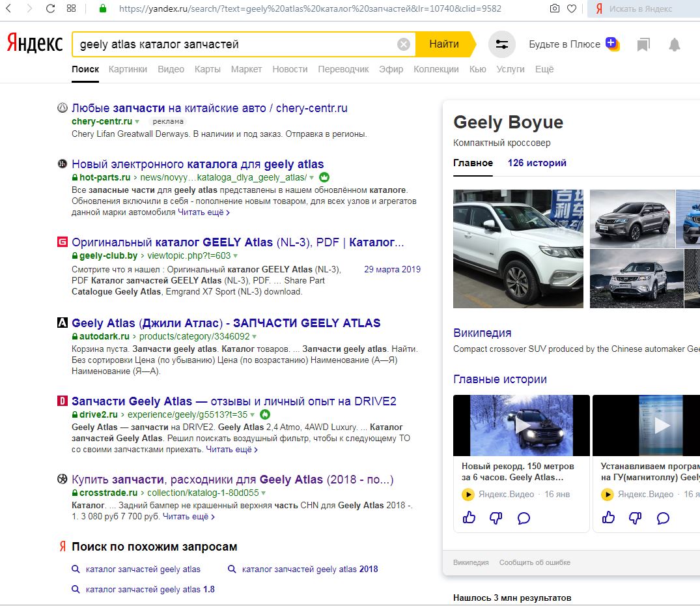Screen dimensions: 700x606
Task: Search similar query 'каталог запчастей geely atlas 1.8'
Action: [x=150, y=590]
